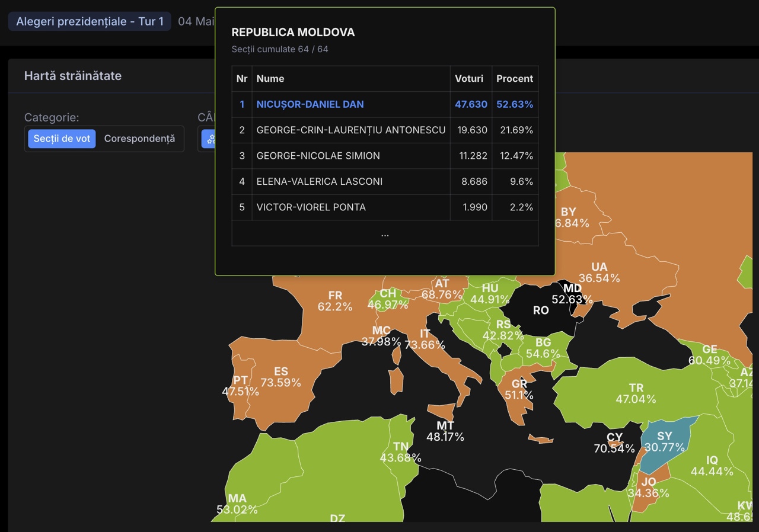Click the Elena-Valerica Lasconi row
Image resolution: width=759 pixels, height=532 pixels.
pos(385,181)
